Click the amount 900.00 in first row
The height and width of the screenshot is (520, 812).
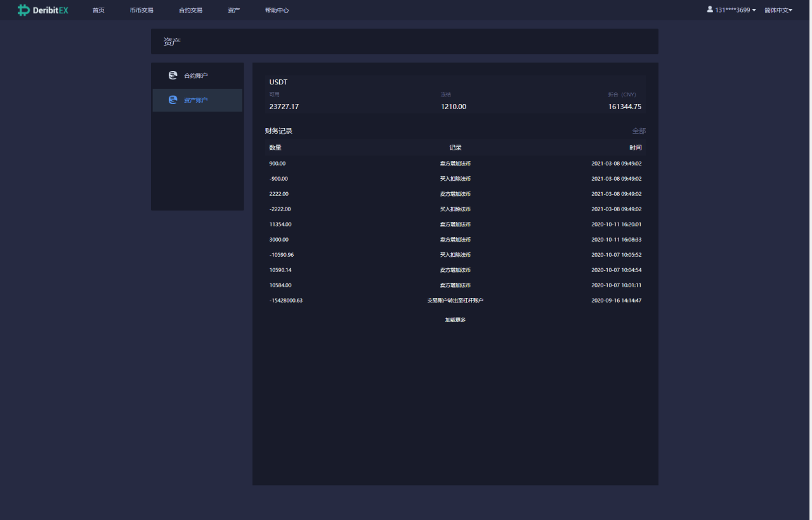pos(277,164)
